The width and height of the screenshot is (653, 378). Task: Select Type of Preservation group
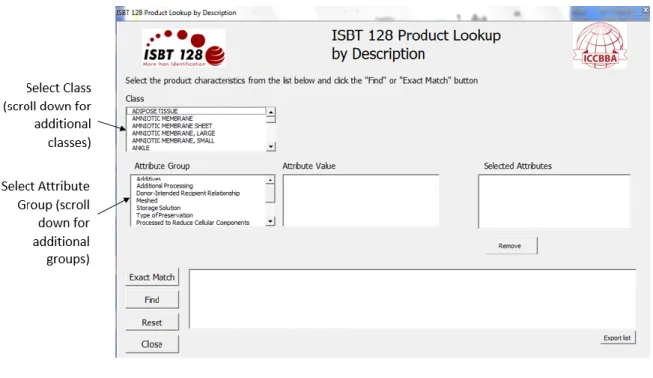(198, 215)
